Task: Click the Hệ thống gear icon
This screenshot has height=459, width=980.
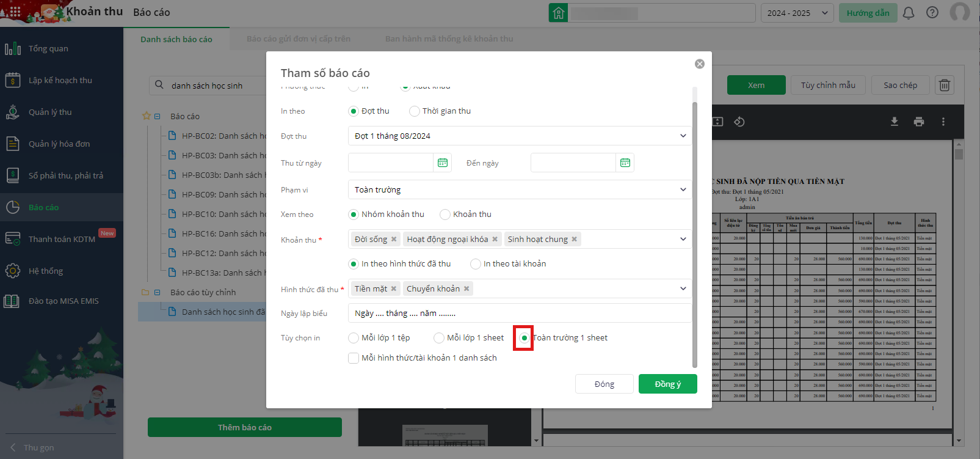Action: click(x=13, y=271)
